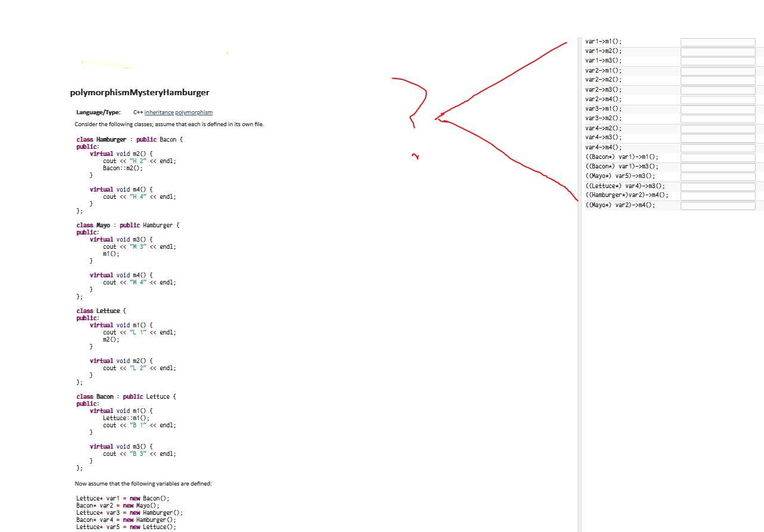Focus the input beside var3->m2();
The width and height of the screenshot is (764, 532).
click(x=718, y=118)
